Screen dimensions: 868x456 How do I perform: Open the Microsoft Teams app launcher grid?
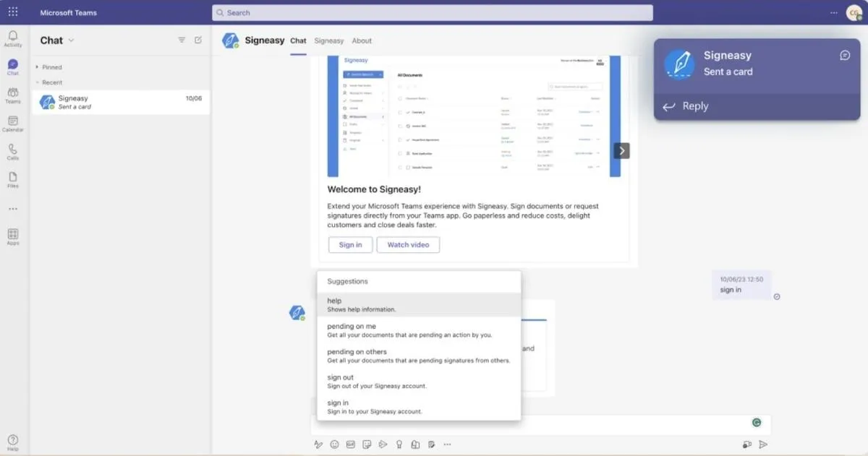tap(13, 12)
